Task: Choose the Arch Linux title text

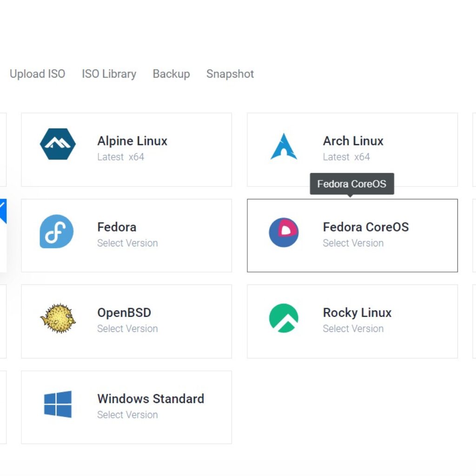Action: click(x=353, y=141)
